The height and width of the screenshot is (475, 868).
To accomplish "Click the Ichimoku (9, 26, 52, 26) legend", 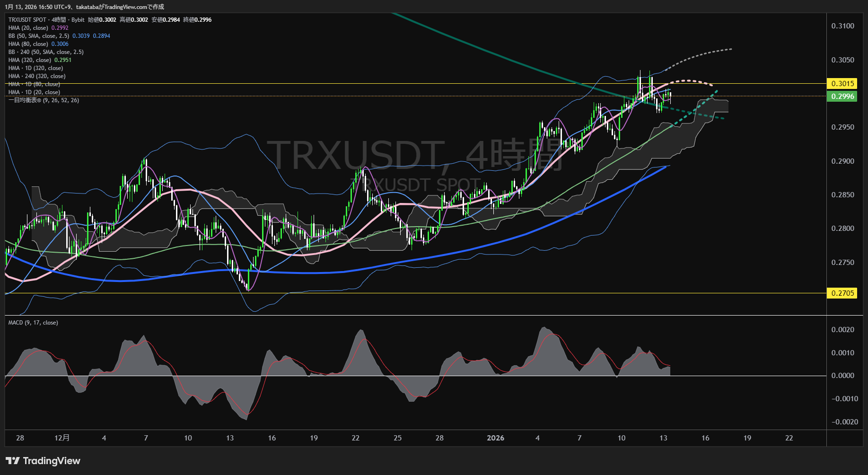I will pyautogui.click(x=44, y=100).
